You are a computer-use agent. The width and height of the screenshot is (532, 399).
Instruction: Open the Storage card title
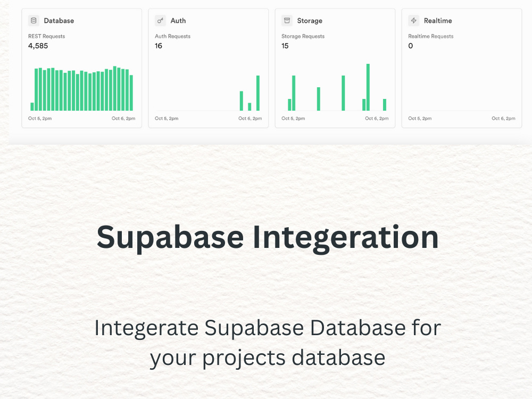pyautogui.click(x=310, y=21)
